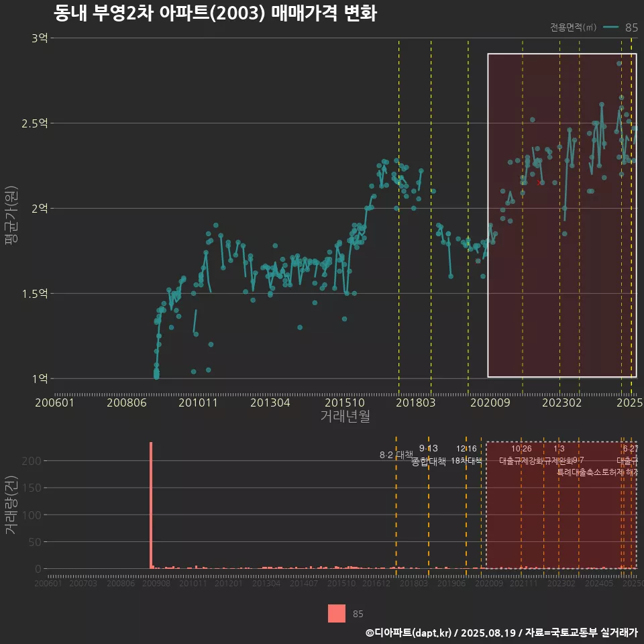Viewport: 644px width, 644px height.
Task: Click the 9·13 종합대책 policy annotation
Action: (x=429, y=455)
